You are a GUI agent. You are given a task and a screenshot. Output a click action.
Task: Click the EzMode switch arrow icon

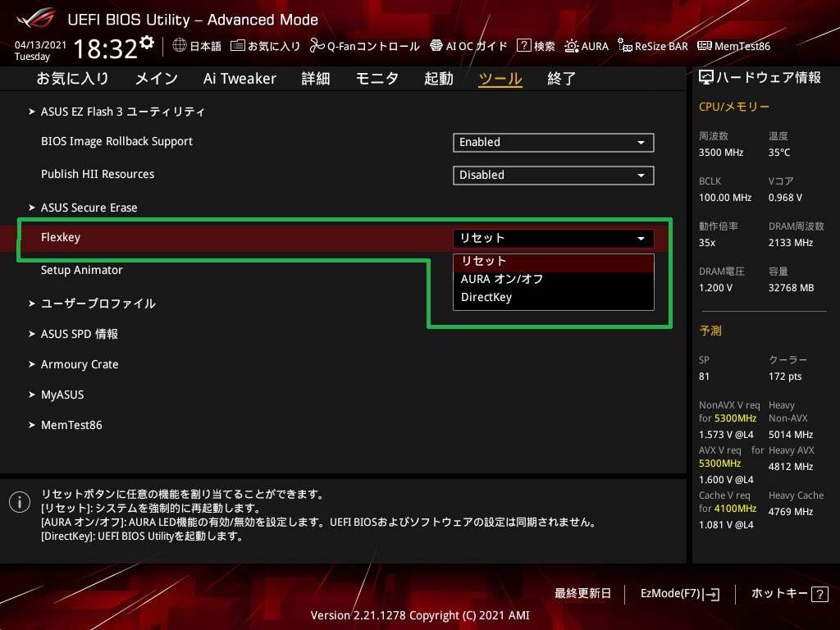point(713,594)
